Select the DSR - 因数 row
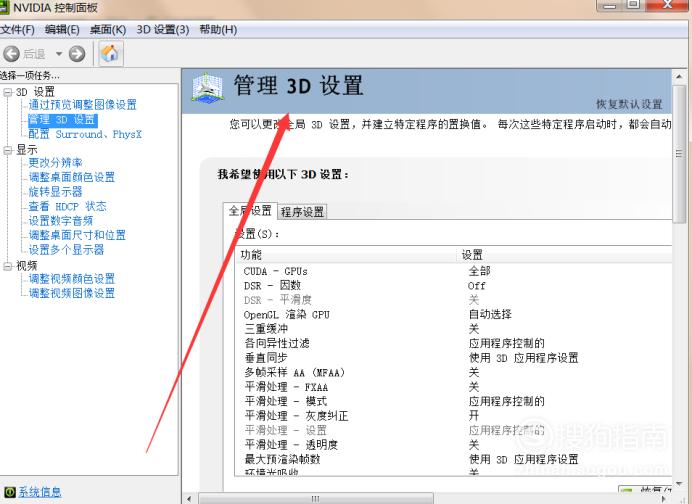 point(454,286)
